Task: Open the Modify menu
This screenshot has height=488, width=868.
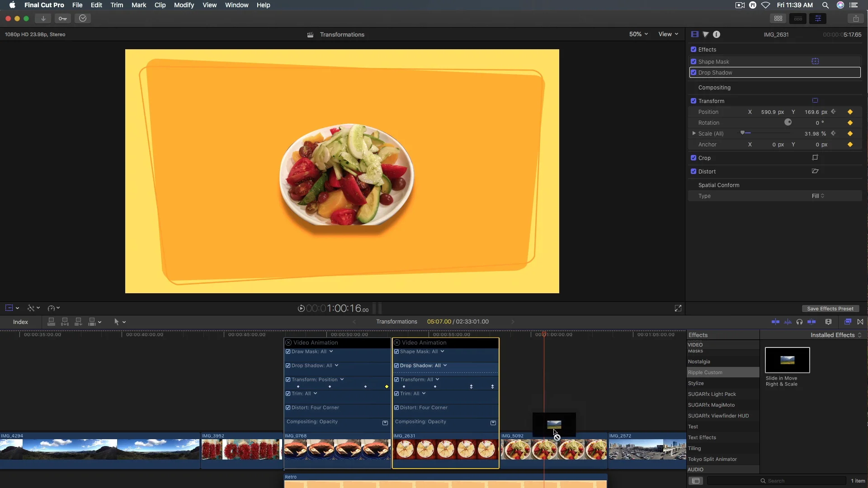Action: click(184, 5)
